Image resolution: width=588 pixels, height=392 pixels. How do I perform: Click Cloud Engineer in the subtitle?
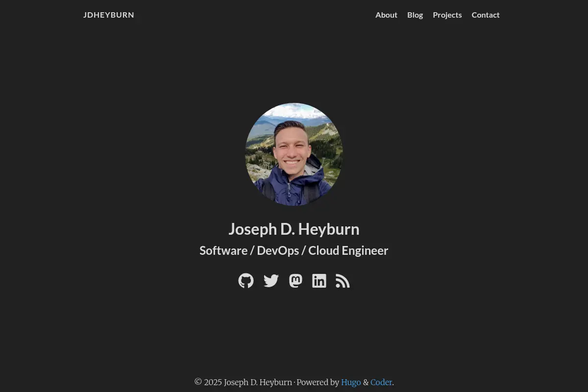(348, 250)
